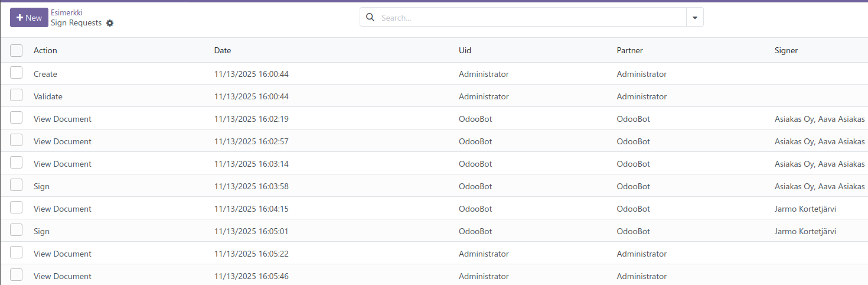Image resolution: width=868 pixels, height=285 pixels.
Task: Open the View Document record from 16:02:19
Action: (x=63, y=119)
